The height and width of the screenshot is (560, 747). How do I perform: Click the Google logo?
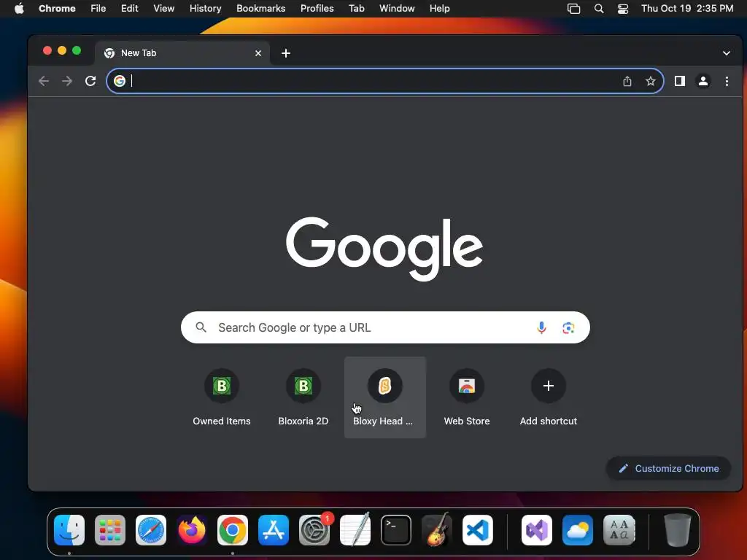[x=384, y=249]
